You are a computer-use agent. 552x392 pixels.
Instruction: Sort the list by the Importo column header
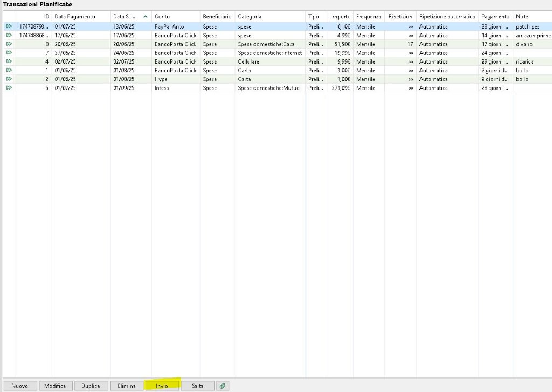[341, 17]
